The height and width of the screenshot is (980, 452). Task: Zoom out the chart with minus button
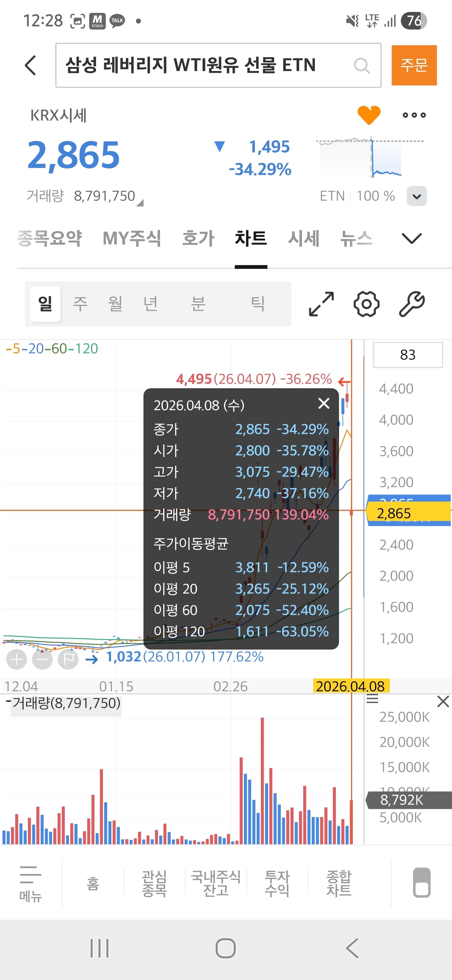[x=42, y=660]
